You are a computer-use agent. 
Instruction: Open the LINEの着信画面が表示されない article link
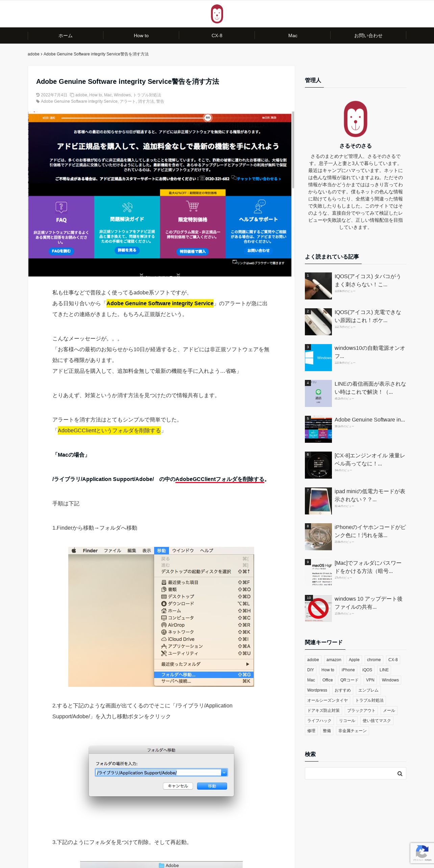[x=370, y=388]
